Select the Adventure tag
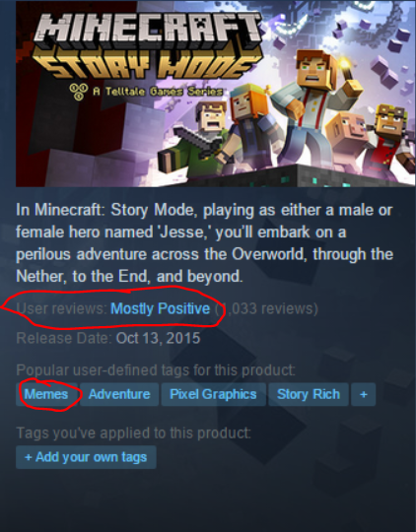 coord(119,394)
